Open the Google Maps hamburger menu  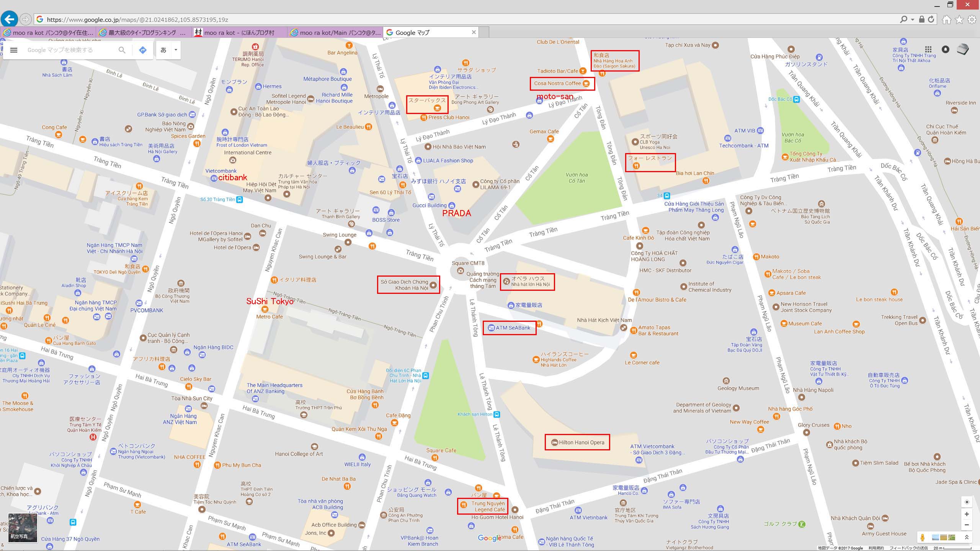click(x=14, y=50)
